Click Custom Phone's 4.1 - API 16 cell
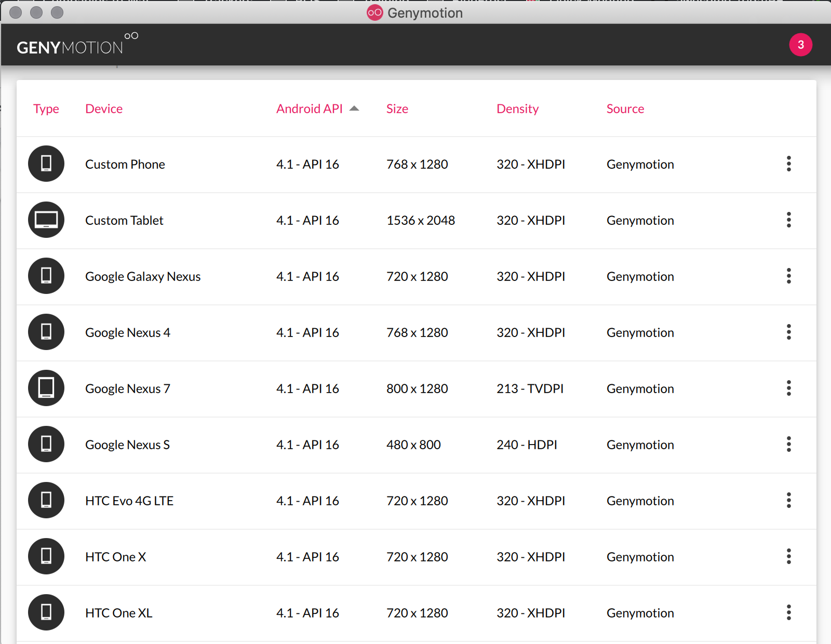Image resolution: width=831 pixels, height=644 pixels. pyautogui.click(x=307, y=164)
